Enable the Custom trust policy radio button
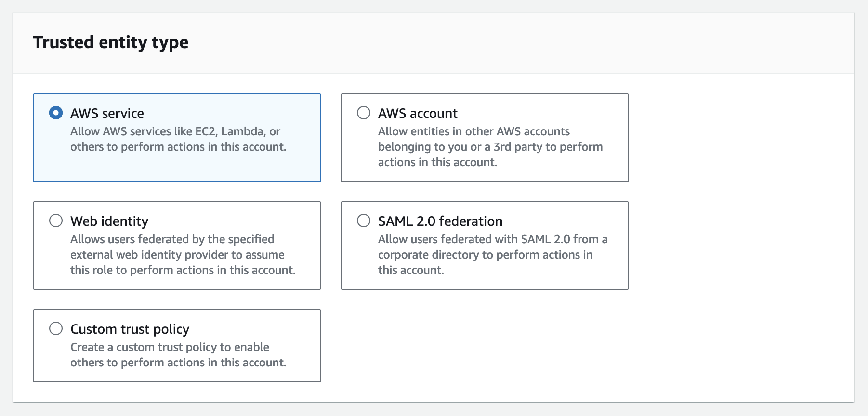 click(x=56, y=329)
